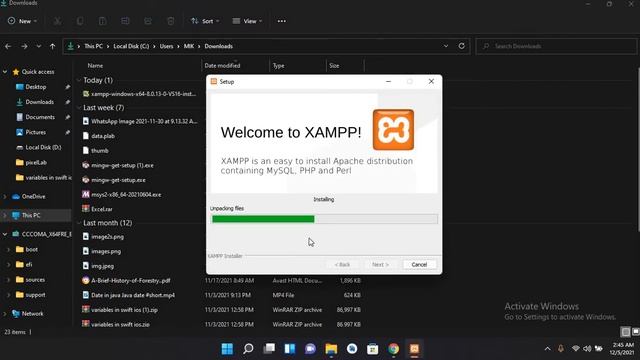The width and height of the screenshot is (640, 360).
Task: Select the Excel.rar file
Action: pos(102,209)
